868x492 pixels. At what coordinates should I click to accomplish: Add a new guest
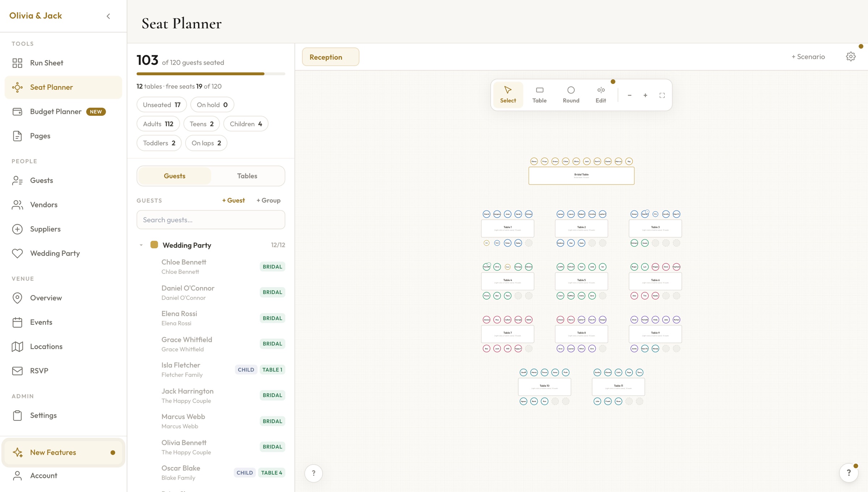click(x=233, y=200)
